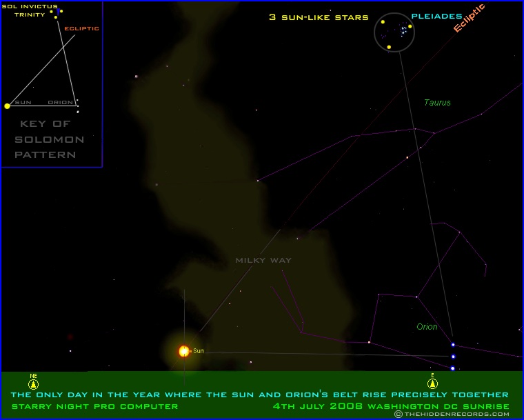524x420 pixels.
Task: Click "STARRY NIGHT PRO COMPUTER" caption
Action: 94,407
